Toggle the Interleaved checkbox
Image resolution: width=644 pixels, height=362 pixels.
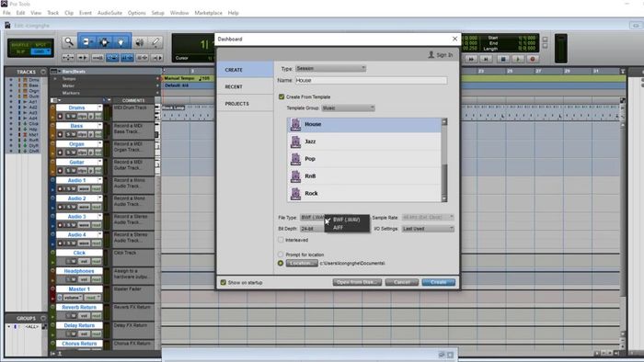click(x=281, y=240)
